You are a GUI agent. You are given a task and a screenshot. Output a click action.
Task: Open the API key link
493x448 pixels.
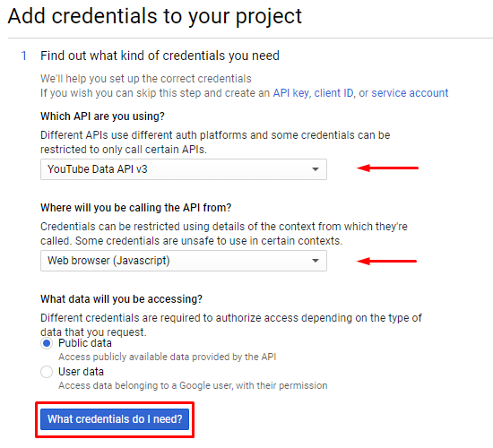(x=290, y=93)
